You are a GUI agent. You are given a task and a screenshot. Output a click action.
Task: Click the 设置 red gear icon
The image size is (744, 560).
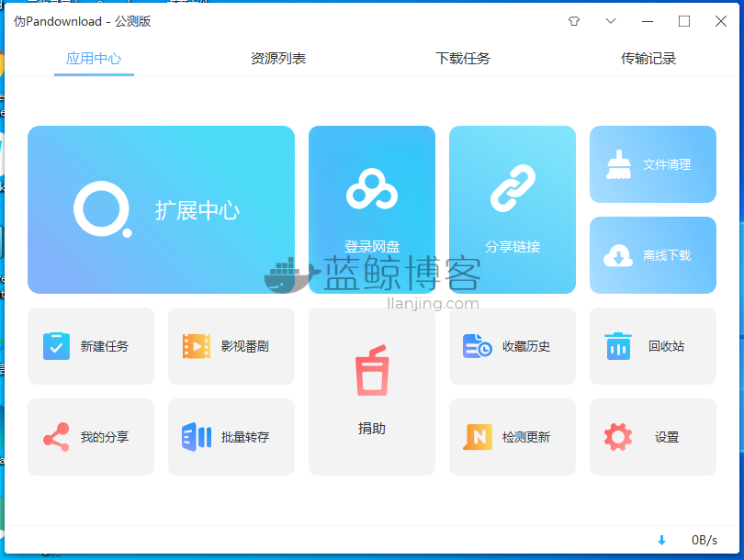click(x=618, y=437)
